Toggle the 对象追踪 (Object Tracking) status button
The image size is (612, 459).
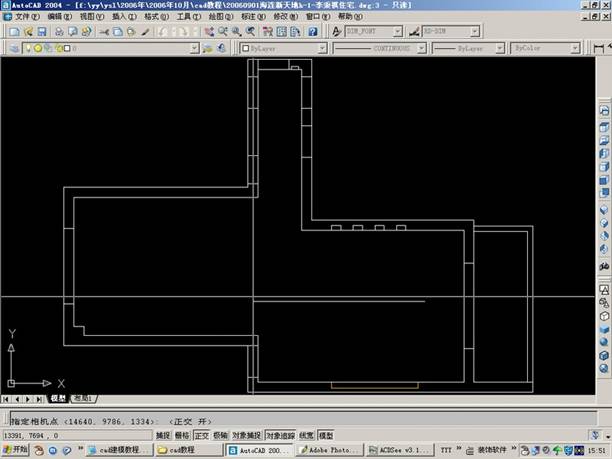pos(279,436)
